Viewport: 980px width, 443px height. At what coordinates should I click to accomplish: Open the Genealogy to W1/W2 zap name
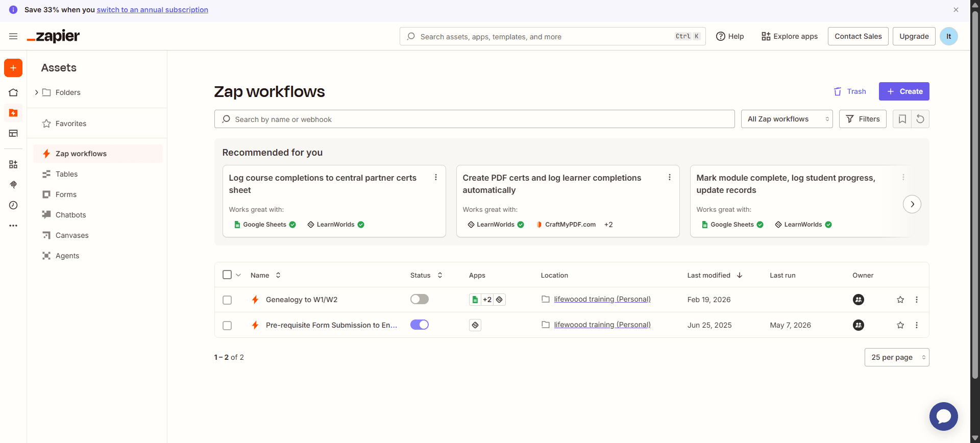point(302,300)
